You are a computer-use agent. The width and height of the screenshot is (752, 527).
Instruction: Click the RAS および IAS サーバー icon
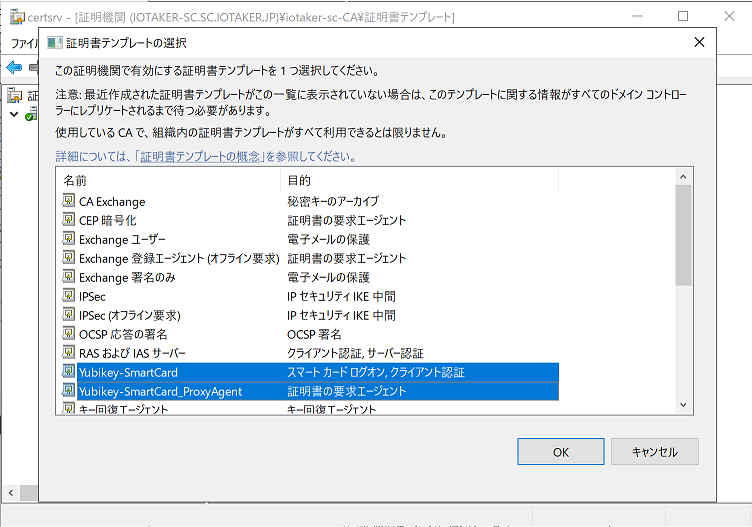point(69,353)
